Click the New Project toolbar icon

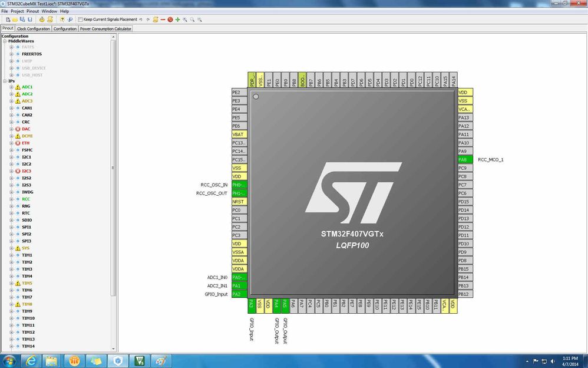(8, 19)
